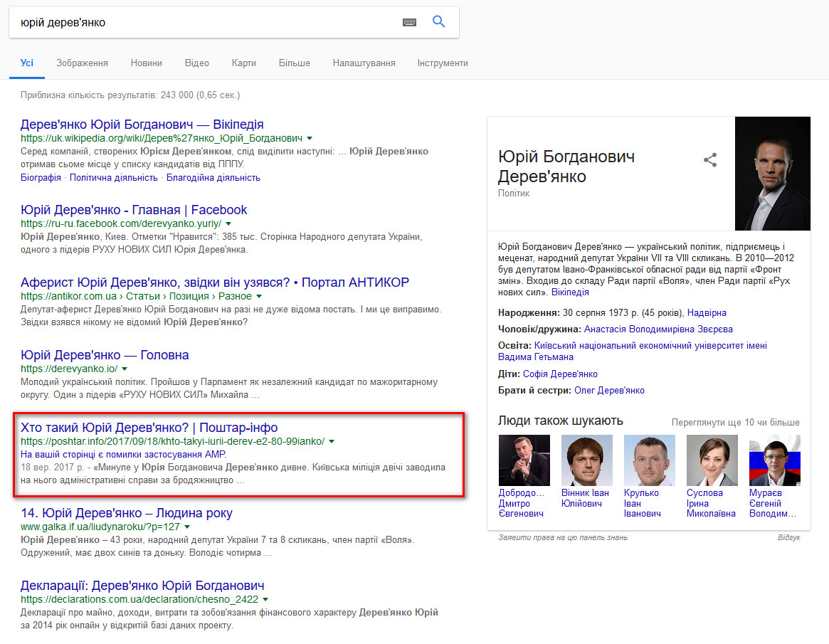829x644 pixels.
Task: Click the on-screen keyboard icon in search box
Action: (x=409, y=22)
